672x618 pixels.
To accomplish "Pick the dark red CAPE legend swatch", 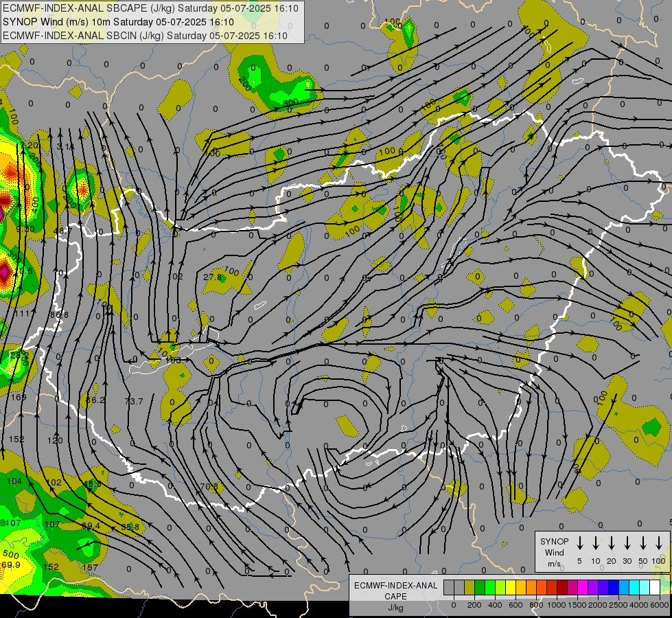I will [x=562, y=588].
